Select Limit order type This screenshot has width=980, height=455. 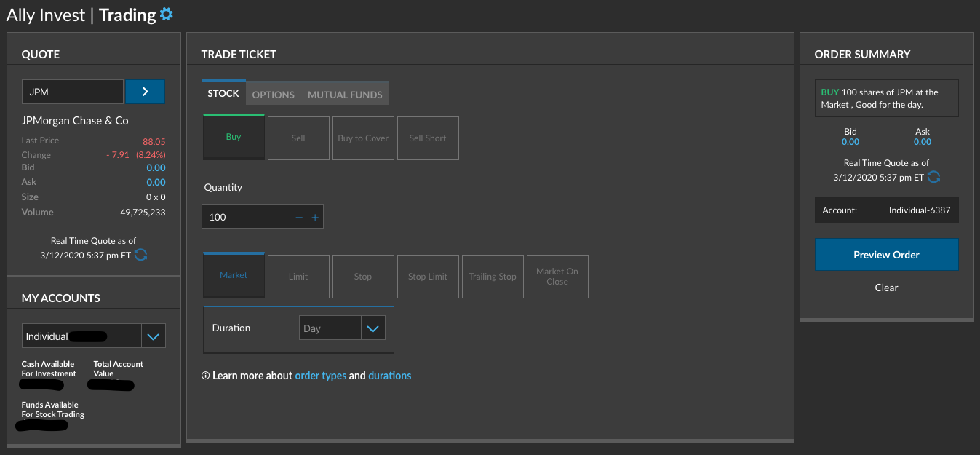click(298, 277)
